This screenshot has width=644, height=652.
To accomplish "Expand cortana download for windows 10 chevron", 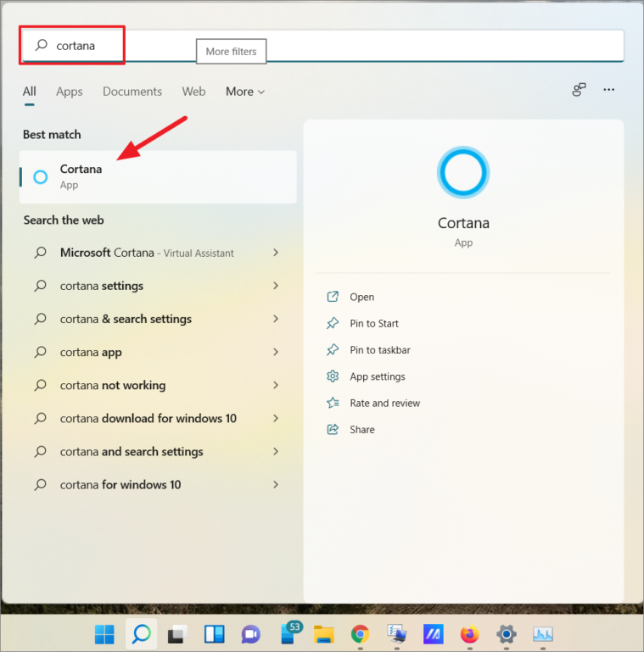I will pyautogui.click(x=276, y=418).
